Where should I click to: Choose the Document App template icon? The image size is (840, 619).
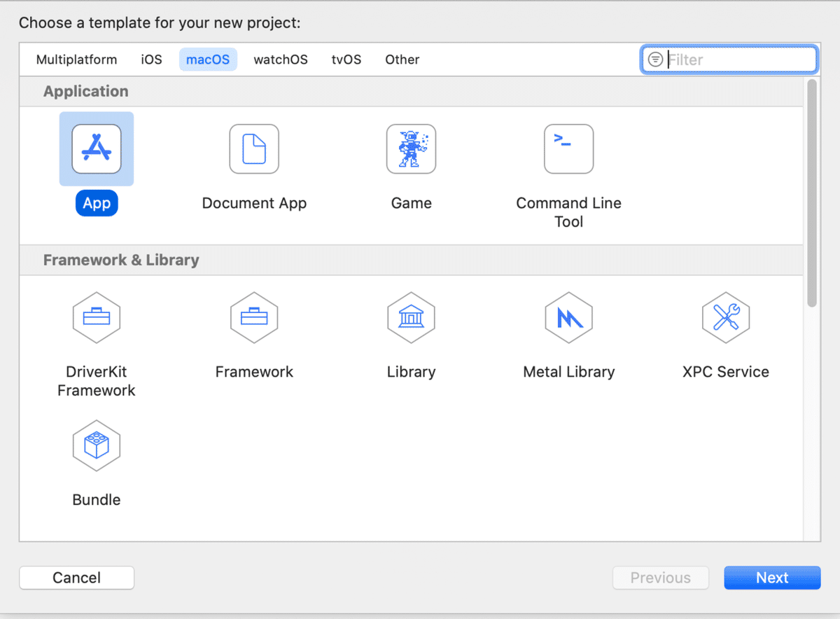coord(254,149)
